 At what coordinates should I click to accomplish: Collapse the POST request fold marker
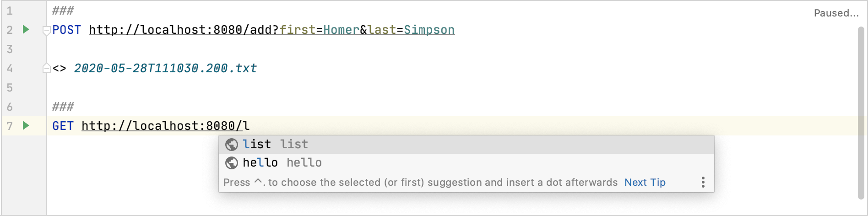(46, 31)
